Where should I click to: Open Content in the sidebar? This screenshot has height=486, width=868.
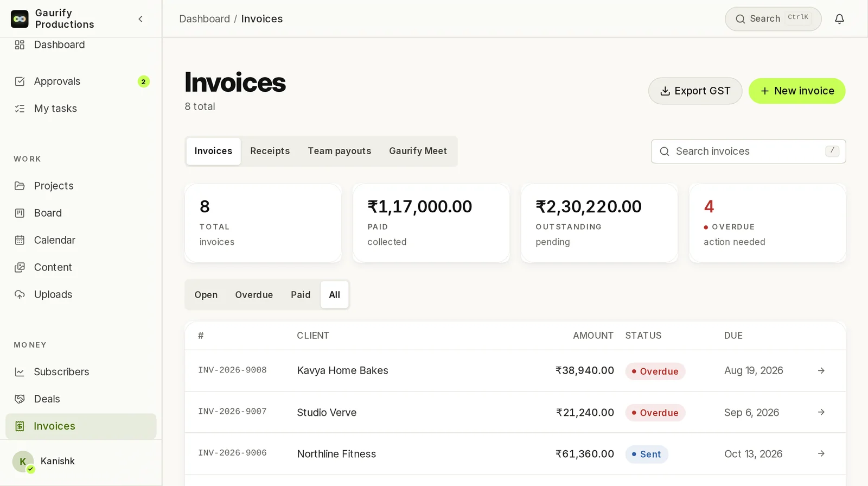click(x=81, y=267)
